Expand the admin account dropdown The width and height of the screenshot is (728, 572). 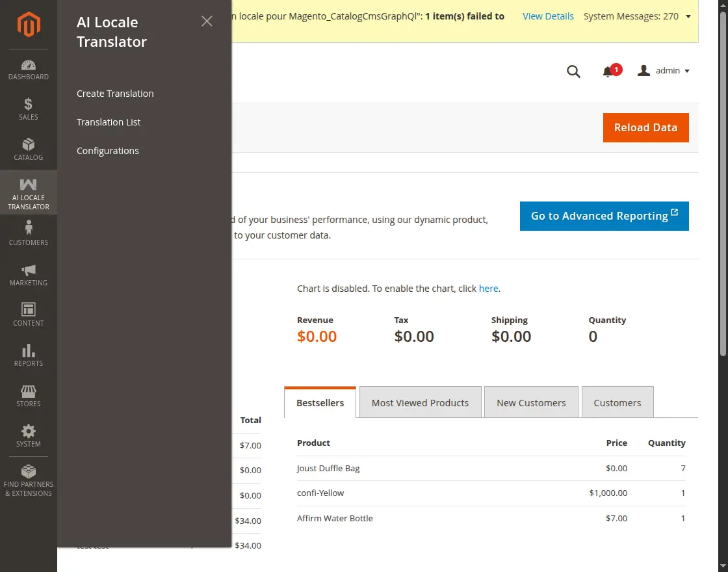tap(664, 71)
